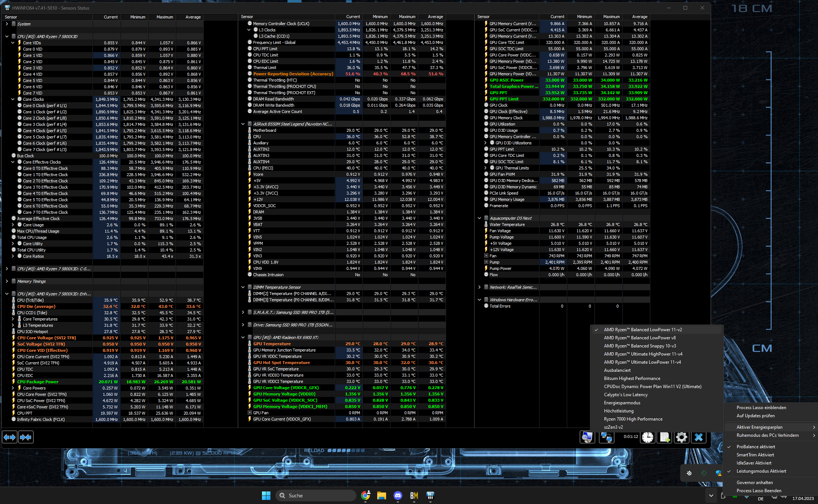This screenshot has height=504, width=818.
Task: Expand the Memory Timings section
Action: coord(7,281)
